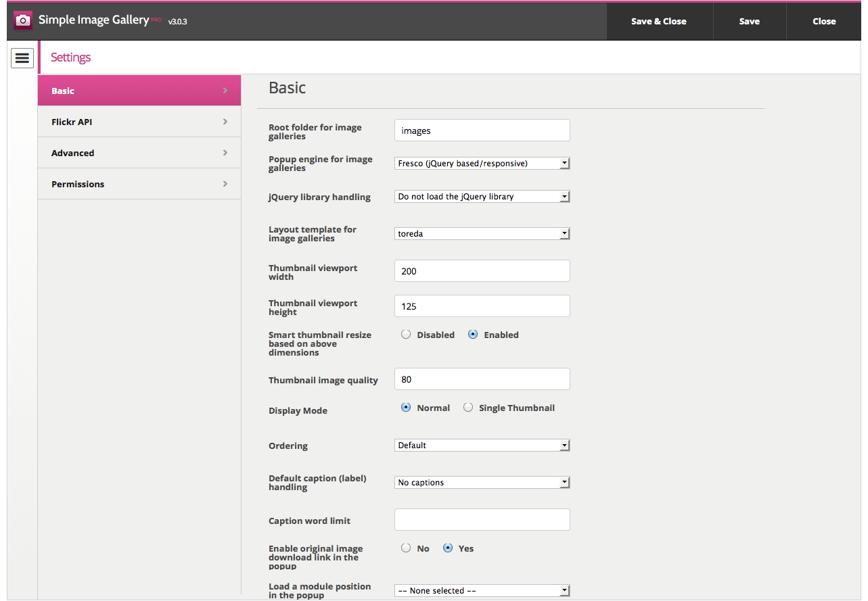Click the 'Default caption (label) handling' label

317,483
